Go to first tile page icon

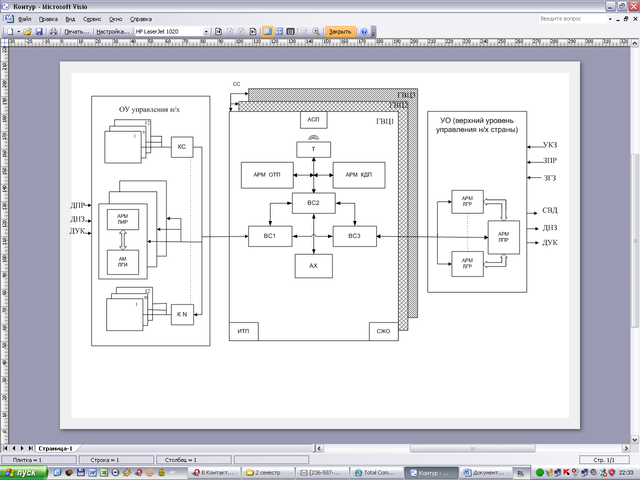click(x=217, y=32)
